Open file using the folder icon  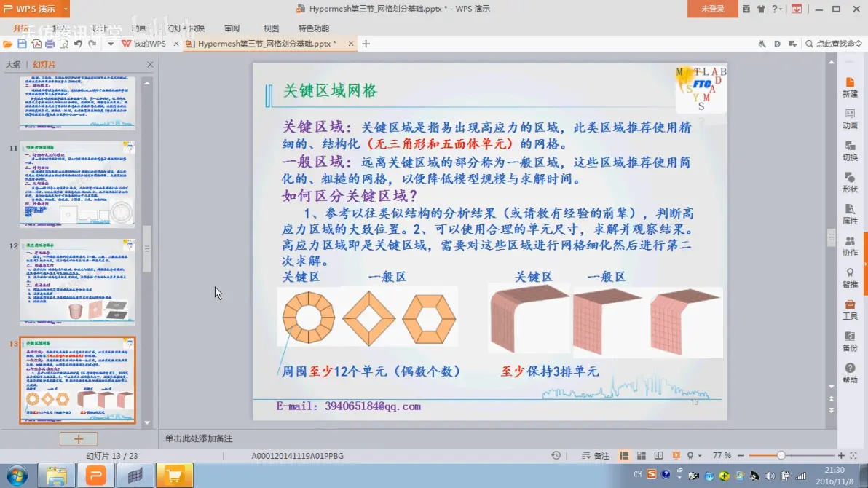pos(7,44)
